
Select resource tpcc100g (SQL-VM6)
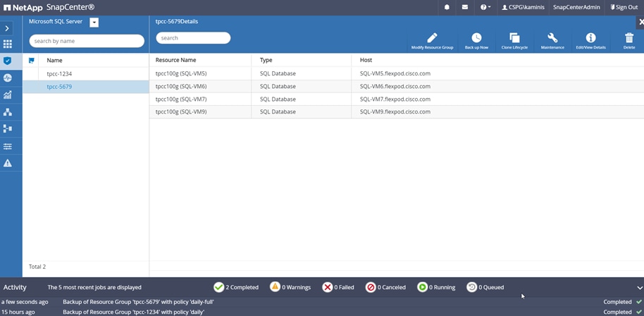(181, 86)
